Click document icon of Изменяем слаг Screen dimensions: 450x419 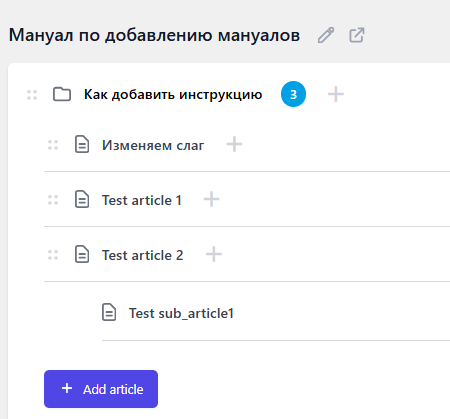coord(82,144)
